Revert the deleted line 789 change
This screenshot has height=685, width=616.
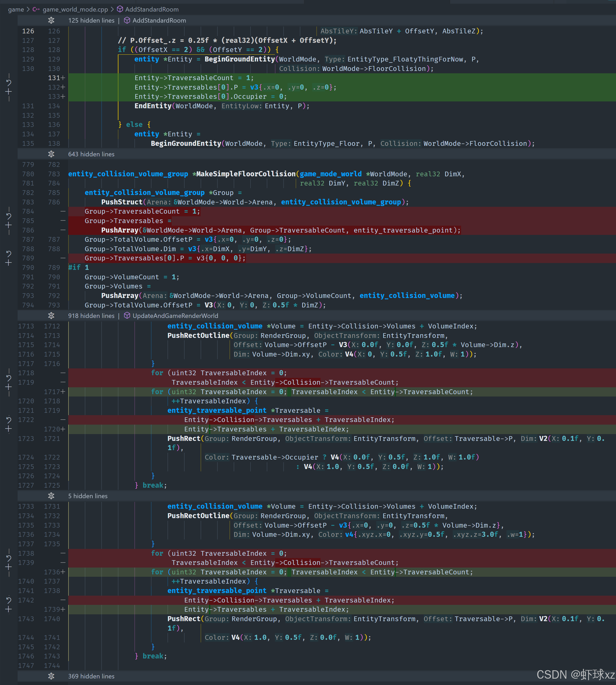coord(9,254)
